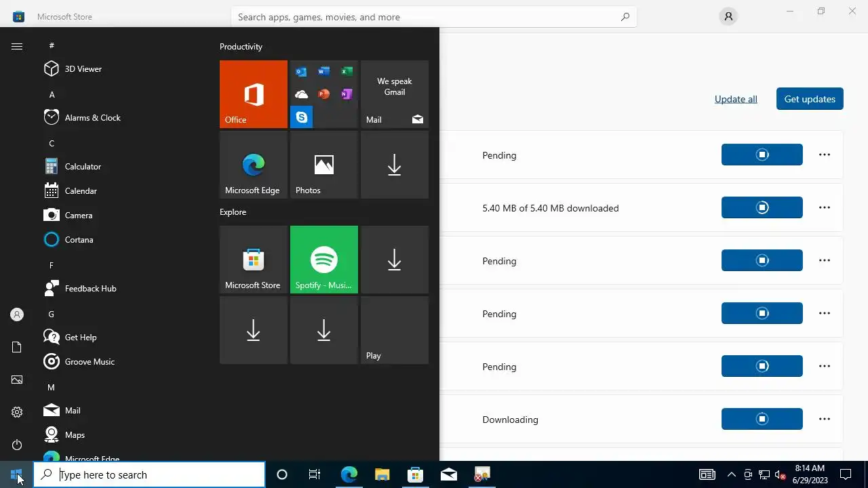
Task: Click the letter M section header
Action: [51, 387]
